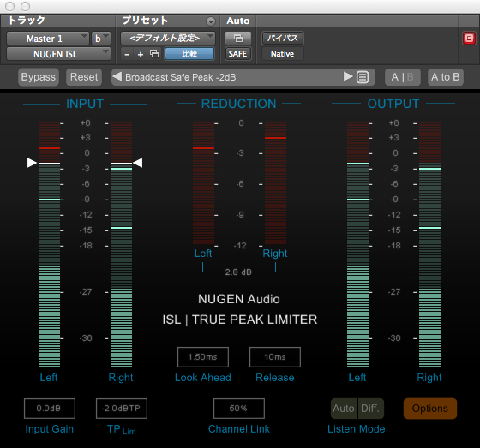Toggle the 比較 compare button
The height and width of the screenshot is (448, 480).
189,54
